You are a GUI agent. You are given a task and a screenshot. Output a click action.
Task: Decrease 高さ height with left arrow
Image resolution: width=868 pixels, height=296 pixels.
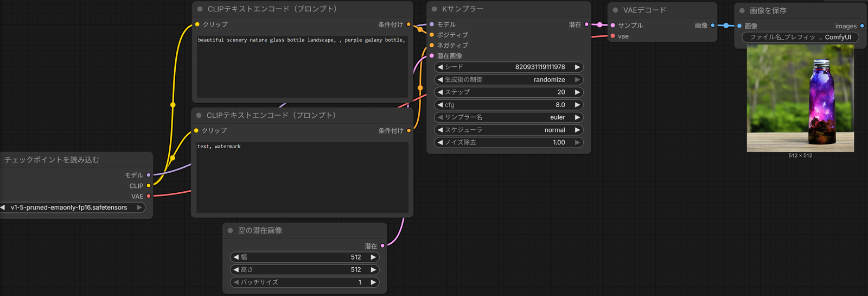[236, 270]
